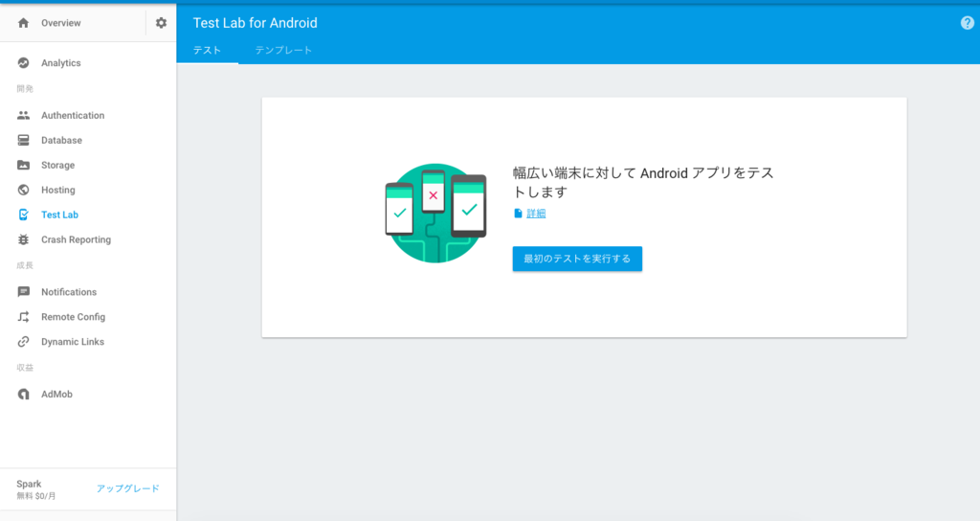The image size is (980, 521).
Task: Click the Dynamic Links chain icon
Action: 23,342
